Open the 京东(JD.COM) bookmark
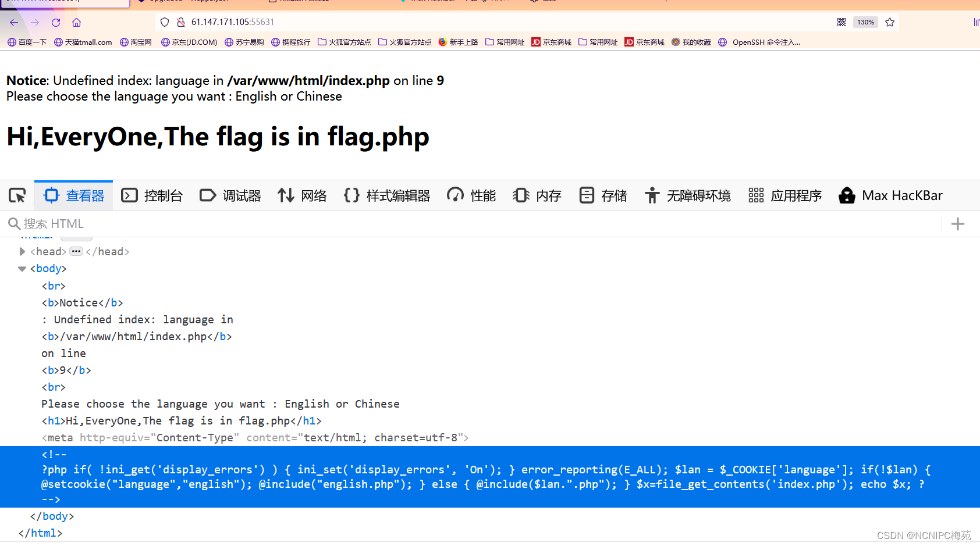The height and width of the screenshot is (546, 980). (189, 42)
